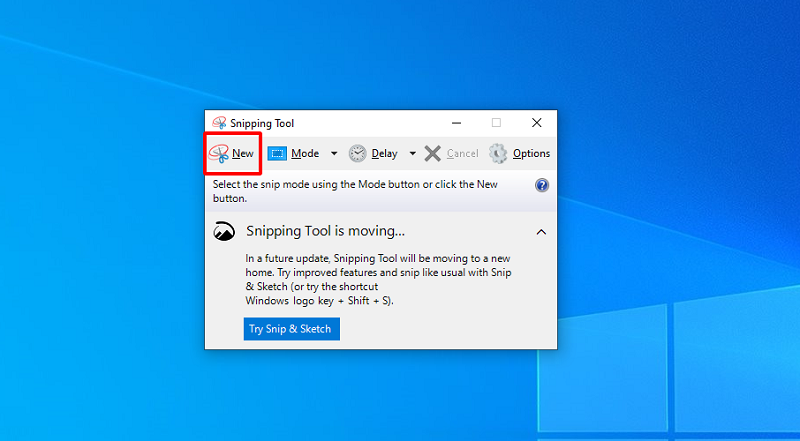Open the Mode dropdown arrow

point(334,154)
